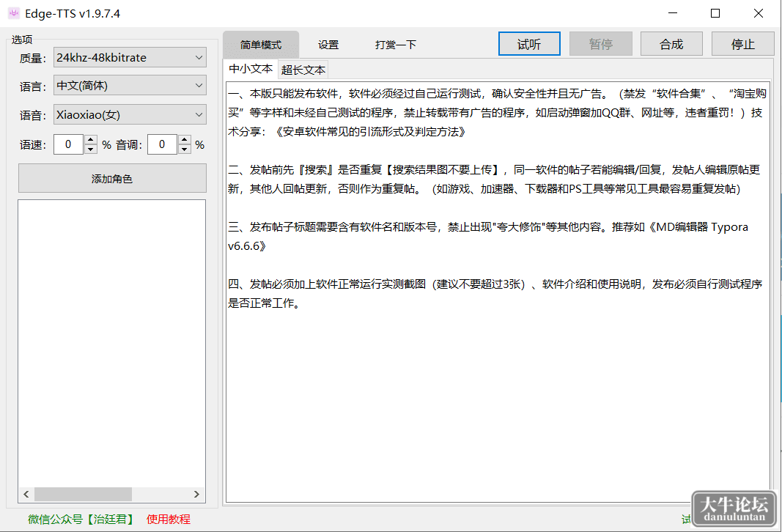Screen dimensions: 782x532
Task: Click the 是否正常工作。 text on last line
Action: [265, 303]
